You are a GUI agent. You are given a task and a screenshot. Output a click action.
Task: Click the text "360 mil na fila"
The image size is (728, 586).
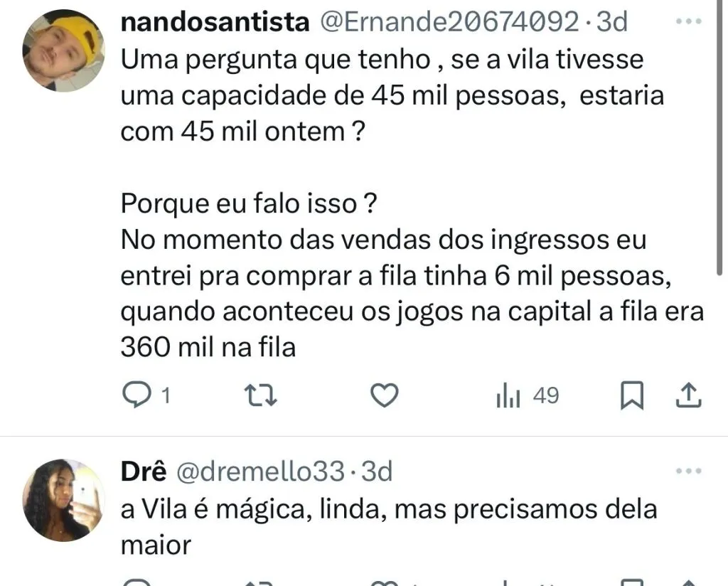tap(208, 348)
